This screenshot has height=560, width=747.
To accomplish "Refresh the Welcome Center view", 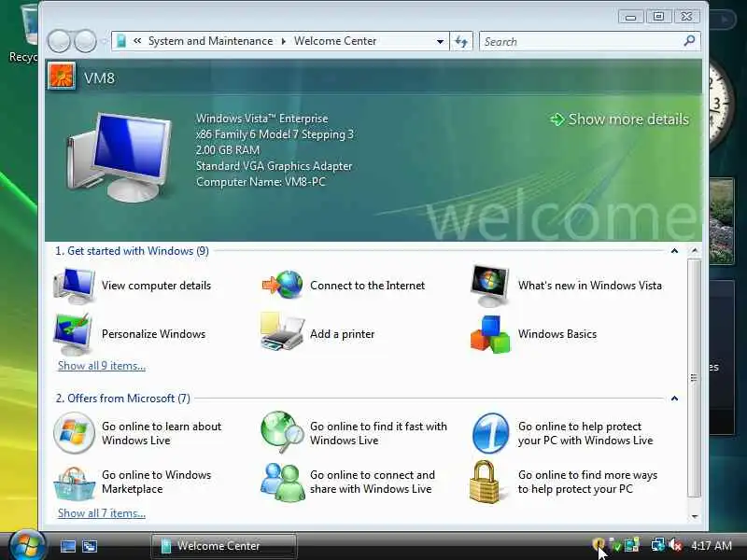I will point(461,41).
